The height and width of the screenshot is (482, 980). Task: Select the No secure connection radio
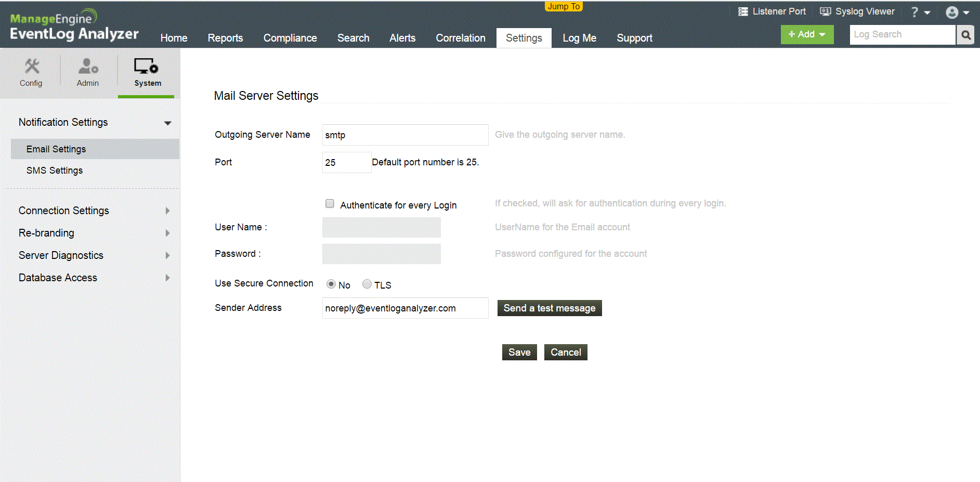click(331, 284)
